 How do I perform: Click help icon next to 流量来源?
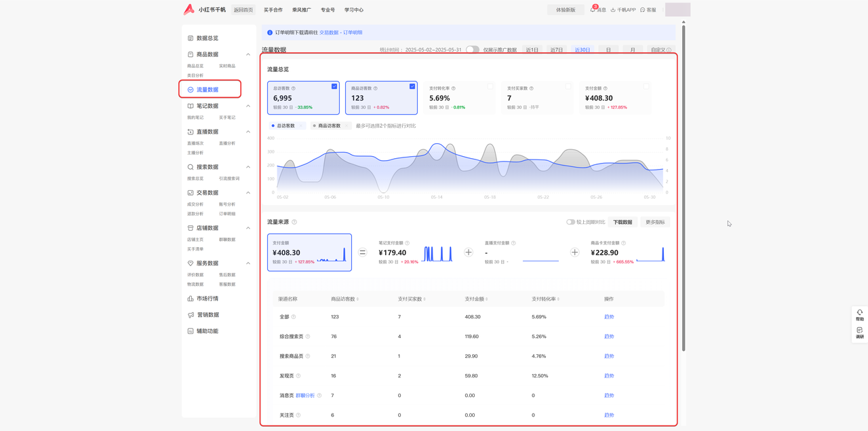tap(294, 222)
